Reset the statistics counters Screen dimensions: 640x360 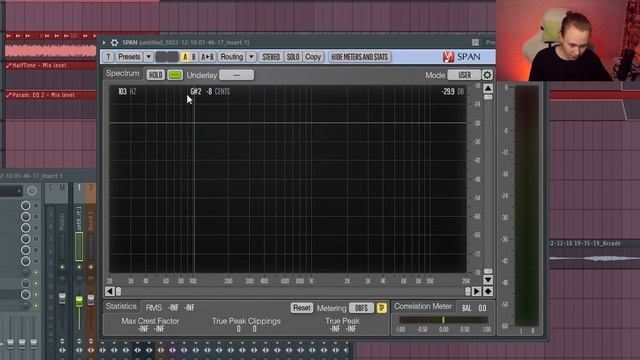tap(302, 308)
